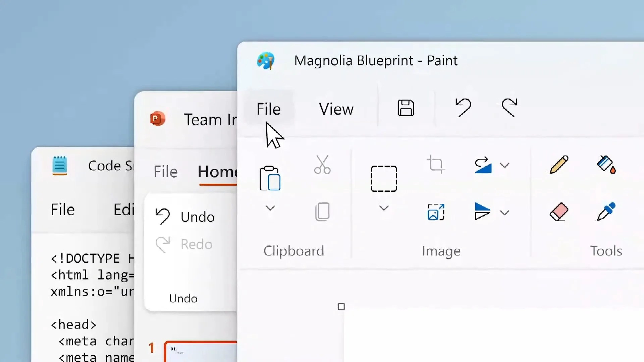Click the 'Magnolia Blueprint - Paint' title text

[x=376, y=61]
